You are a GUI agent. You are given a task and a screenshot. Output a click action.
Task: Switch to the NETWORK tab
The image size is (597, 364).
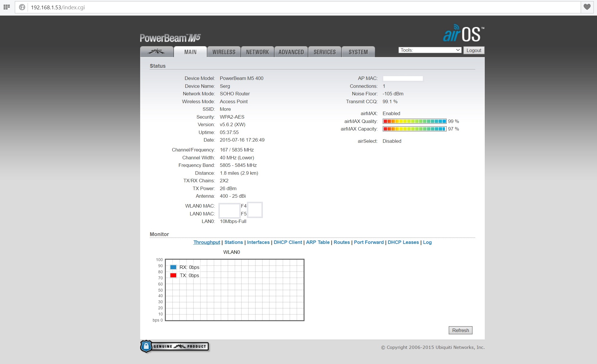point(257,52)
